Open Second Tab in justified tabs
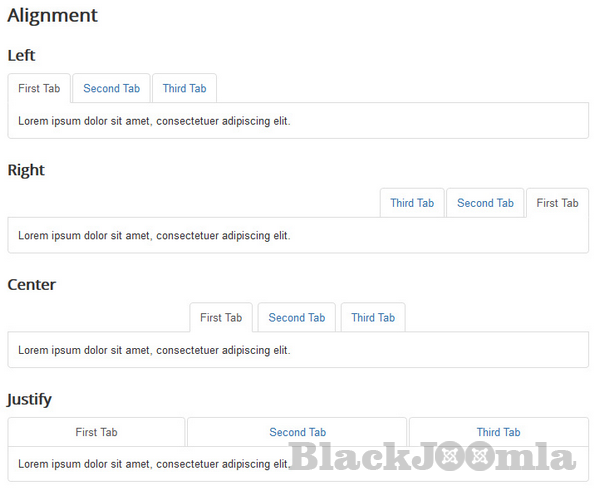Viewport: 600px width, 496px height. [x=297, y=432]
